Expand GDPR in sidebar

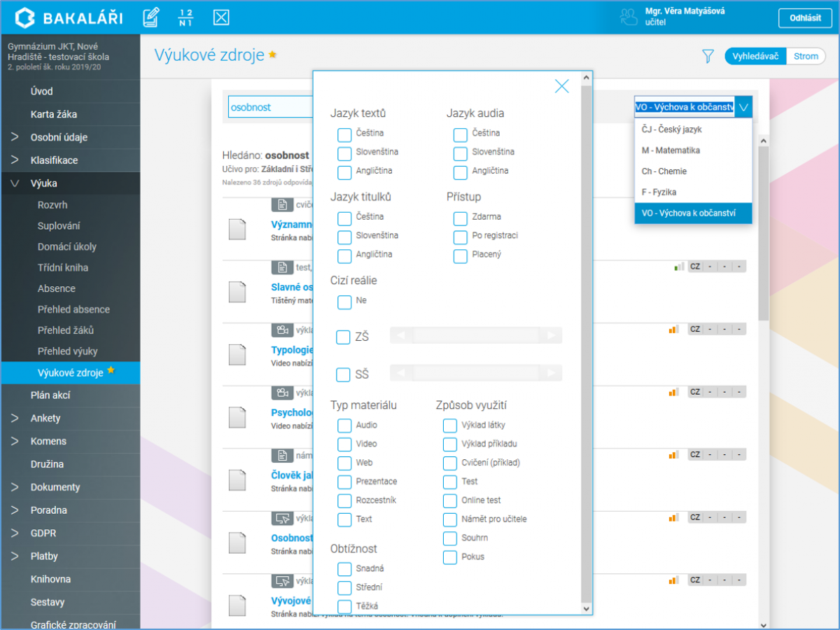(x=15, y=533)
